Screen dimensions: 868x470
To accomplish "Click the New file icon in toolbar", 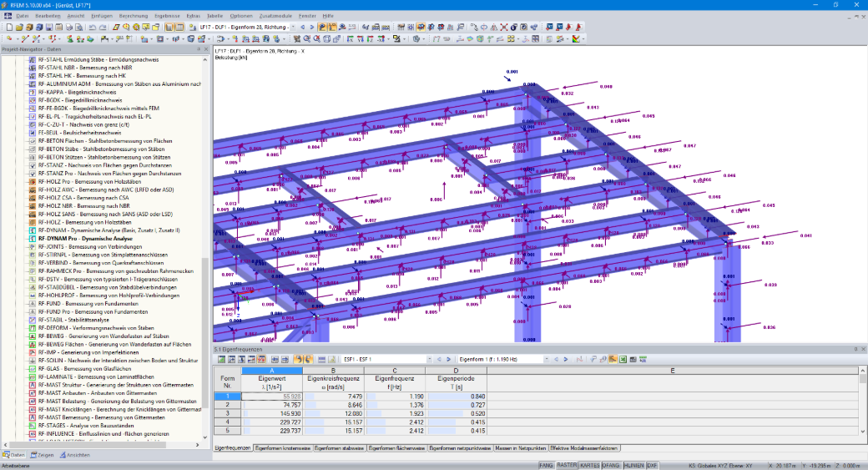I will (9, 27).
